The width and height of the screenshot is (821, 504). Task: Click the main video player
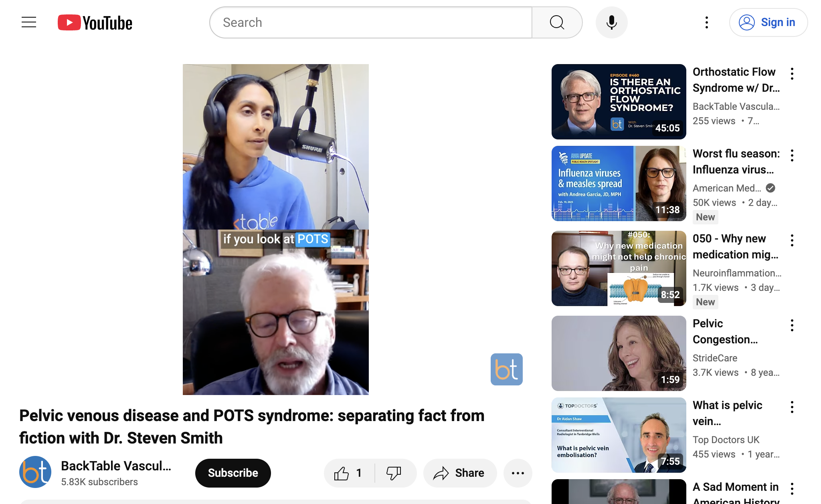click(x=276, y=229)
